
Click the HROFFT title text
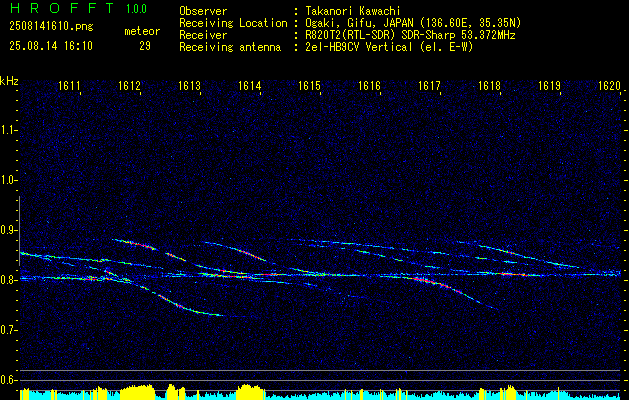pos(61,8)
